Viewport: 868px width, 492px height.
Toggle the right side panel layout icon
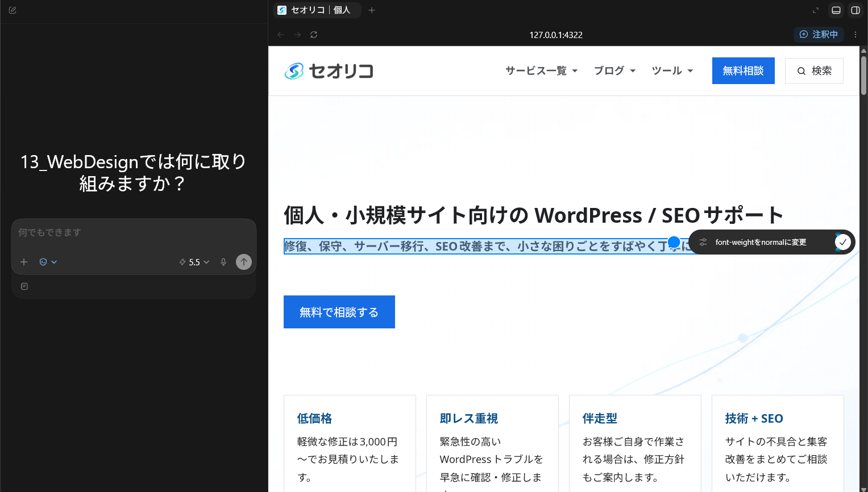(855, 10)
